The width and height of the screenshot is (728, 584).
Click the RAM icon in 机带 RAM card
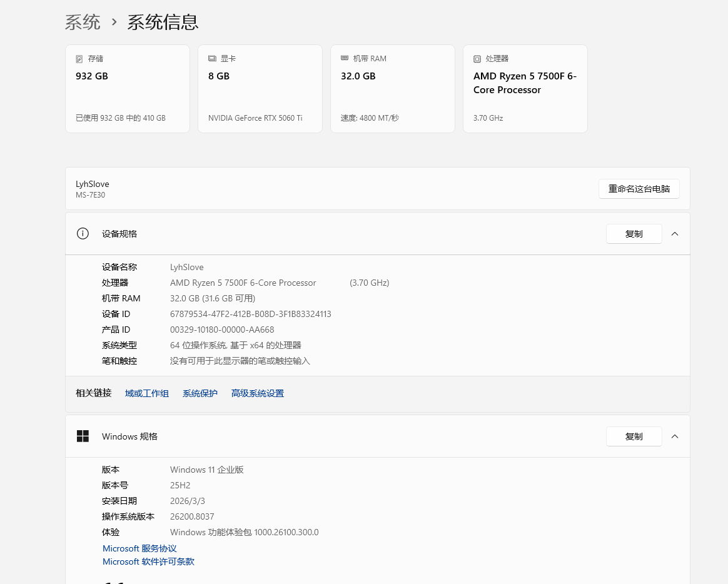pyautogui.click(x=345, y=58)
